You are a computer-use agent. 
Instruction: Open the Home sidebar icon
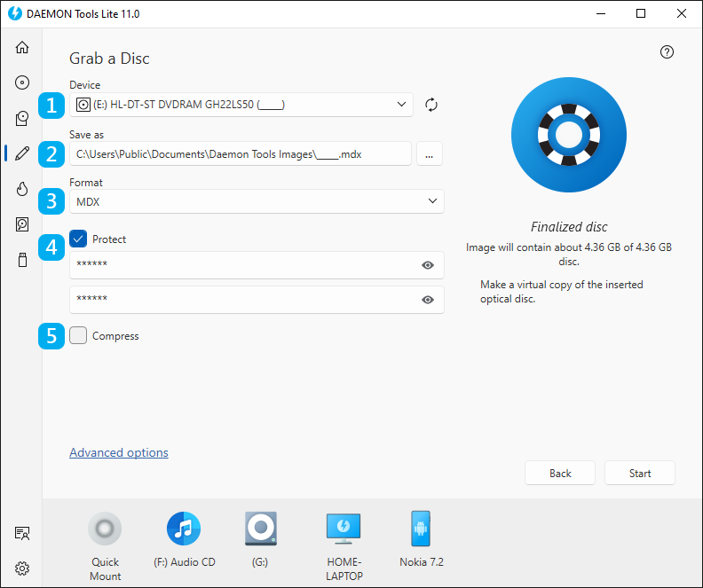tap(22, 48)
